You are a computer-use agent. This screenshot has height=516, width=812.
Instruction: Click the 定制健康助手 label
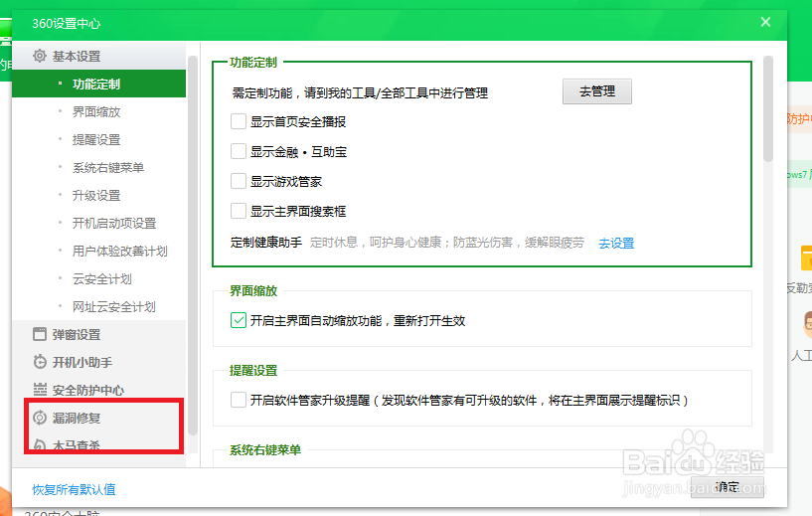[x=266, y=242]
